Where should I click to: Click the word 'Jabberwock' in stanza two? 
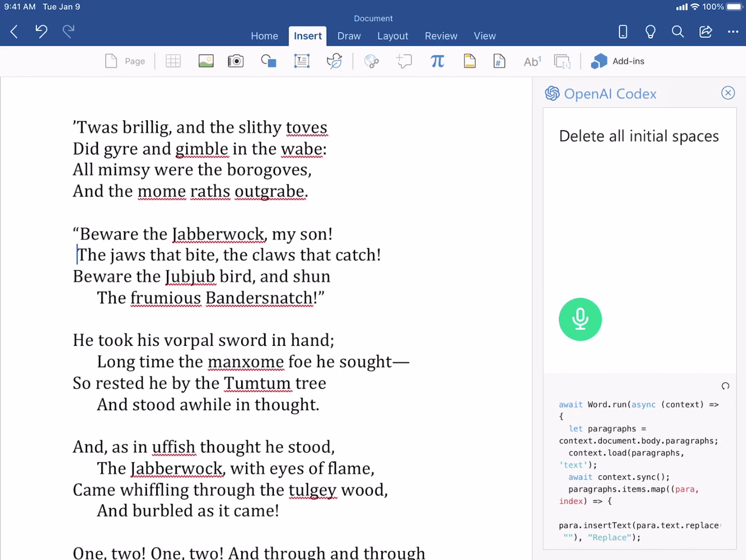[x=218, y=234]
